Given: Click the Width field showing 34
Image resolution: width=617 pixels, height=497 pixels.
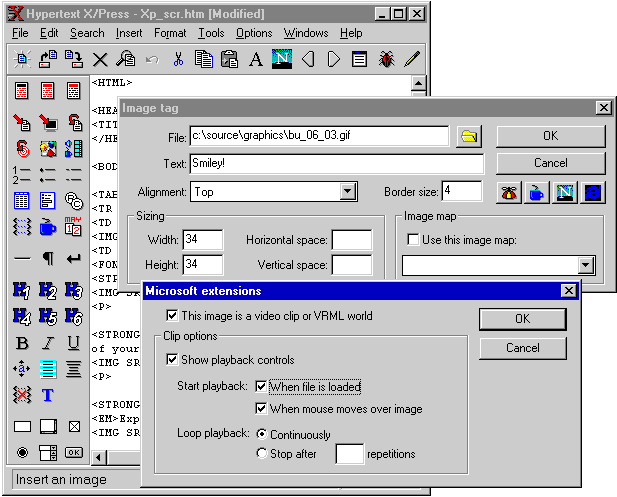Looking at the screenshot, I should point(203,240).
